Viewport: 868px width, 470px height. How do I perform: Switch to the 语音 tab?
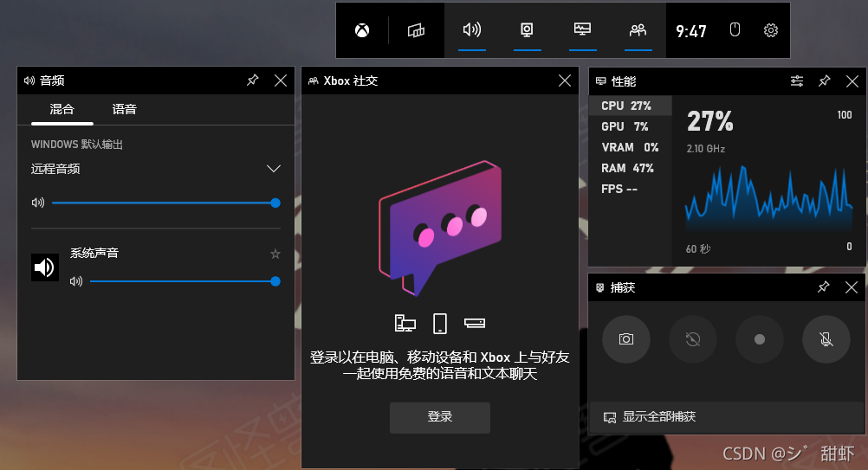pos(124,109)
